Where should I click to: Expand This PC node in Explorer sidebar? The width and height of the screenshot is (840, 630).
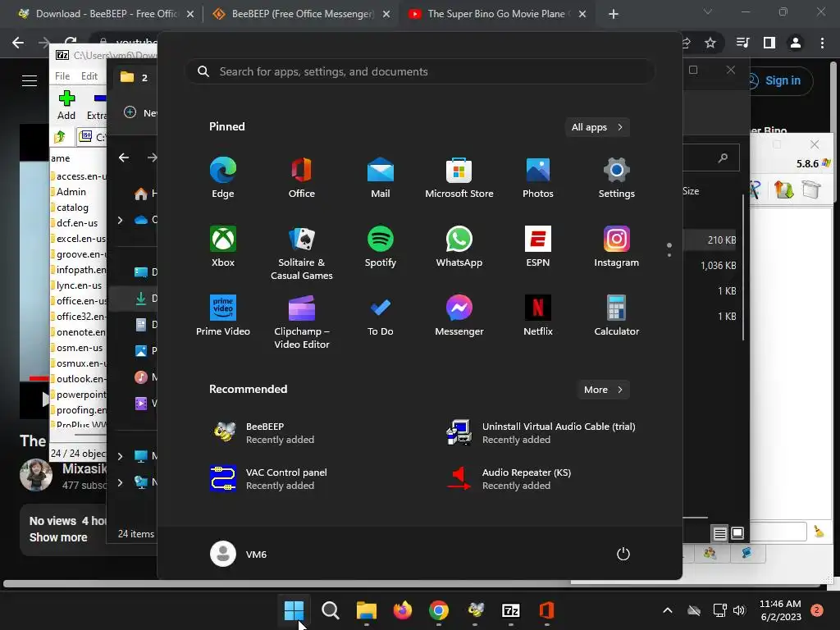click(120, 456)
